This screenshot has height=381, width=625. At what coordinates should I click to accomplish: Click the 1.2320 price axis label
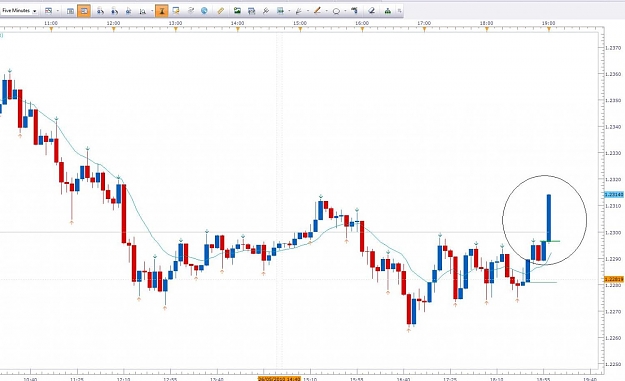[x=613, y=180]
